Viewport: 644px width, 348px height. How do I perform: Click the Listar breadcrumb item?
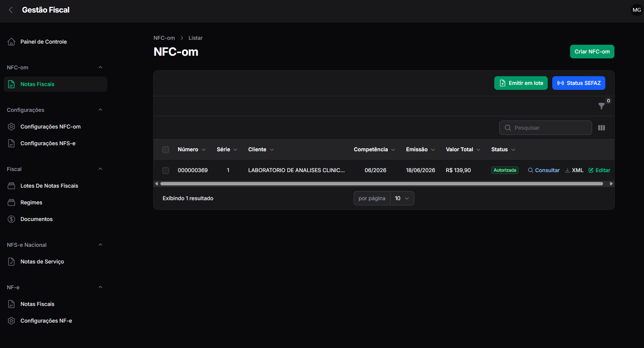click(x=196, y=38)
